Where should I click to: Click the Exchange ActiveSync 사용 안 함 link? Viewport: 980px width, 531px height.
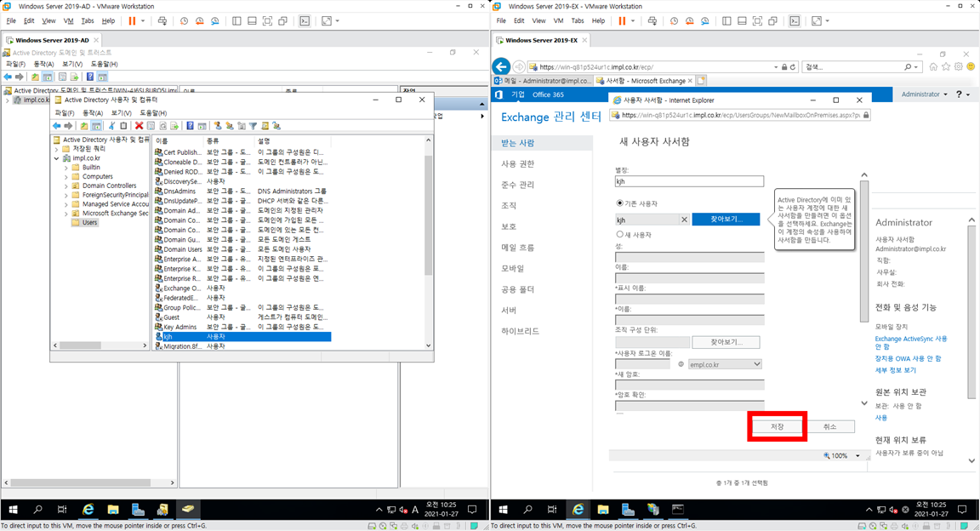click(910, 342)
